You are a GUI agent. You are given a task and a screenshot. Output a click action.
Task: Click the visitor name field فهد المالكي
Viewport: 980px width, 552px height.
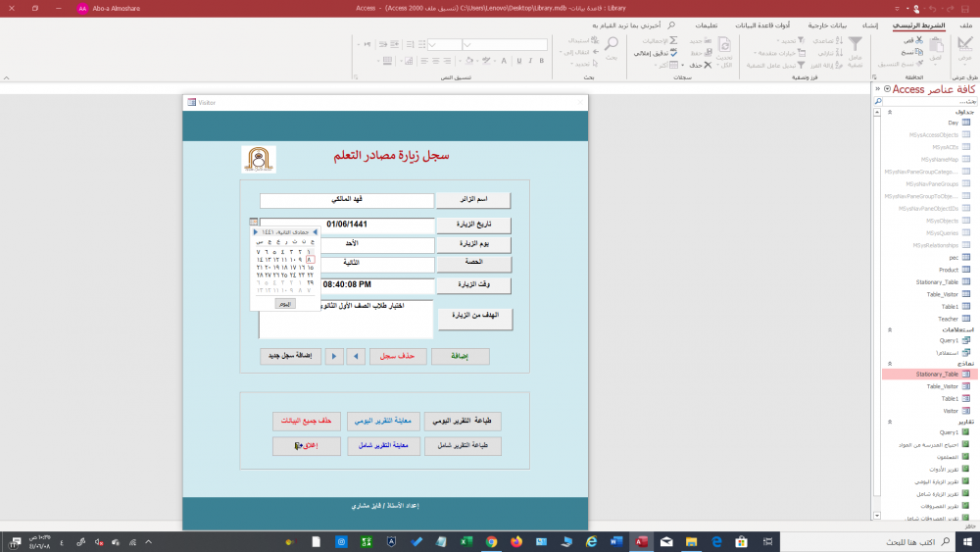[x=347, y=200]
